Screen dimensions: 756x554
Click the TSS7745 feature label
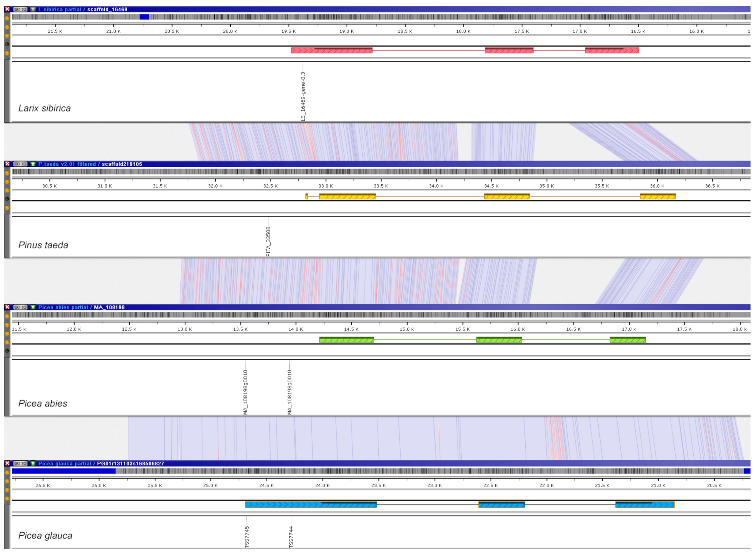[247, 537]
